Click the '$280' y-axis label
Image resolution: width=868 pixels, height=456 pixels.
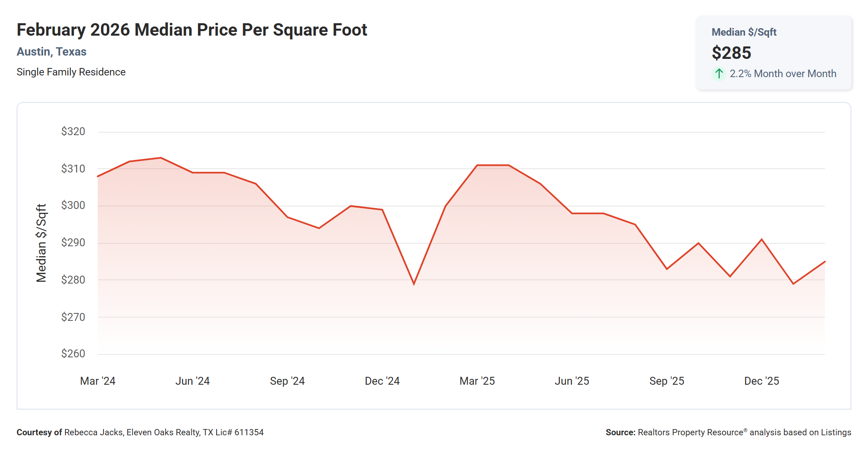point(73,280)
